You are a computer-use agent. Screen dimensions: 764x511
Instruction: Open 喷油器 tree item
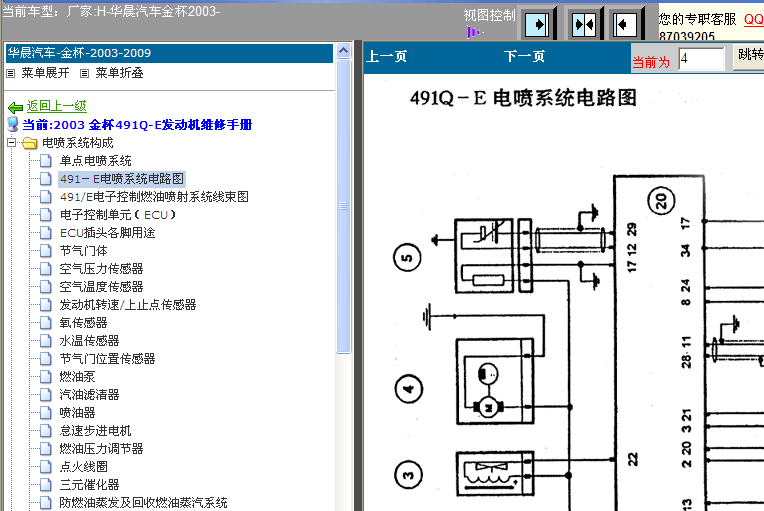pyautogui.click(x=77, y=413)
